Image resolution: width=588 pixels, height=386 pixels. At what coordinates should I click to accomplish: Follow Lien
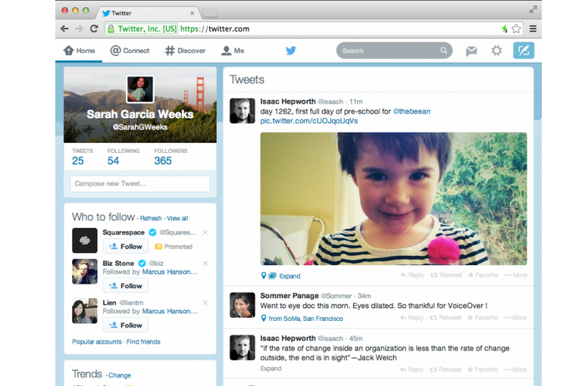coord(125,325)
